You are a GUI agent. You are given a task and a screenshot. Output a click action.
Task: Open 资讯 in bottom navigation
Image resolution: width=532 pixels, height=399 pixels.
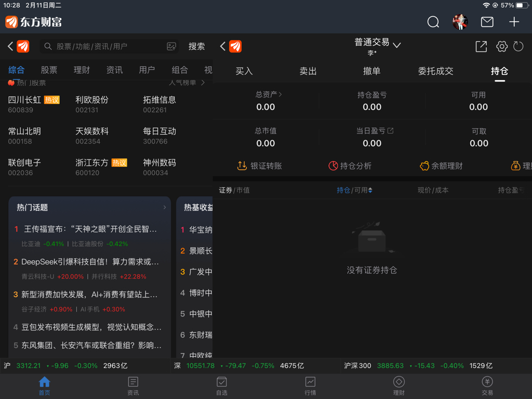(133, 386)
